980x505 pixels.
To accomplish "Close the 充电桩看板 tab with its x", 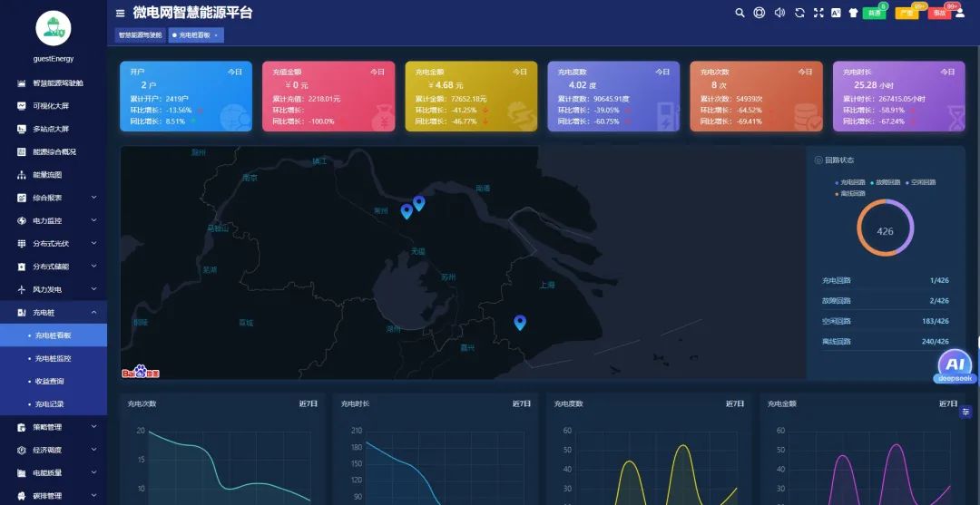I will (216, 35).
